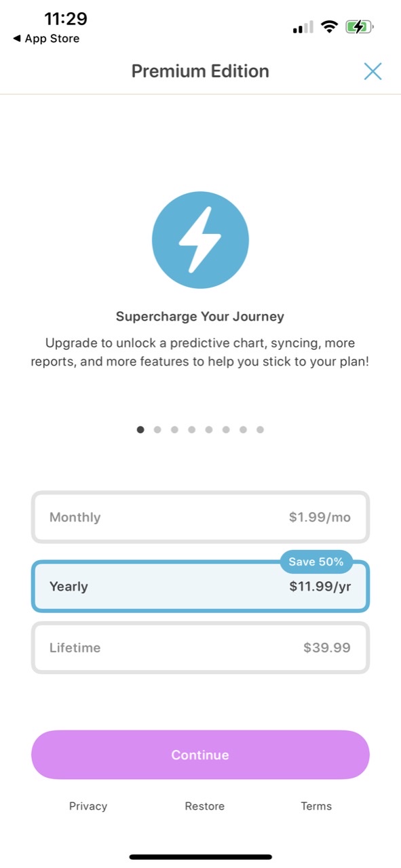Tap the status bar clock
The width and height of the screenshot is (401, 868).
click(x=66, y=18)
